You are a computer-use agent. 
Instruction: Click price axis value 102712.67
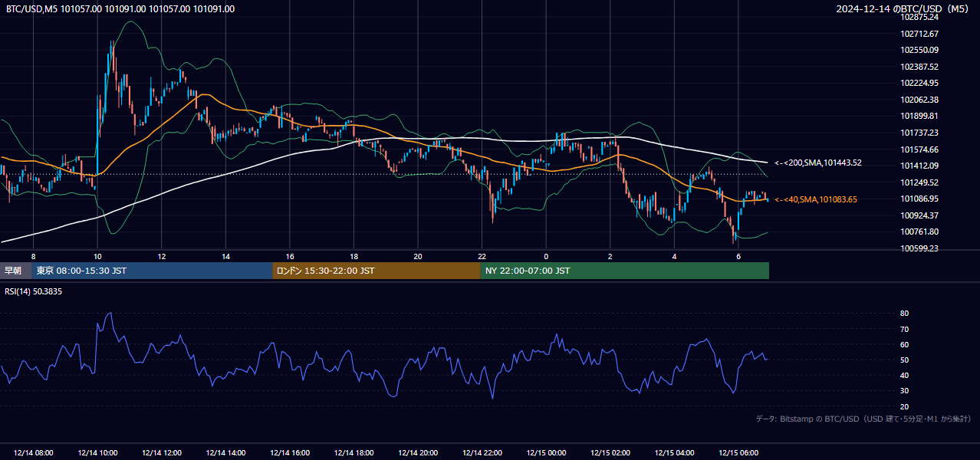coord(919,34)
